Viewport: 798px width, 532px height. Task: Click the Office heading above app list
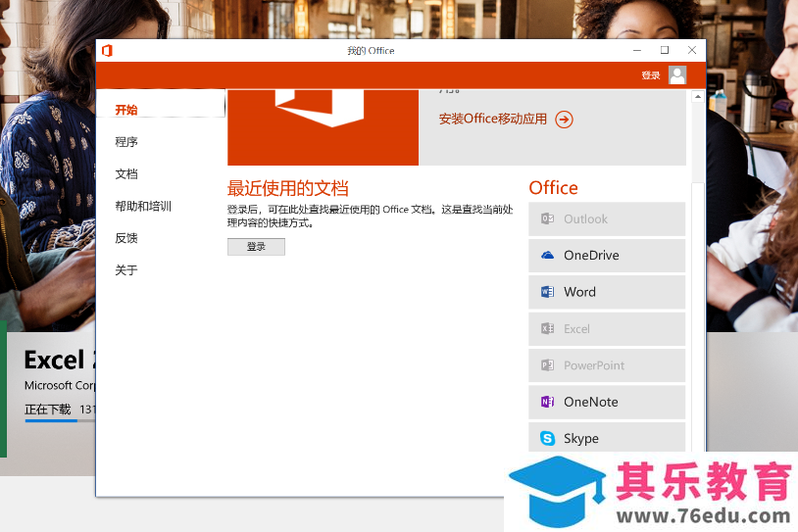tap(553, 188)
